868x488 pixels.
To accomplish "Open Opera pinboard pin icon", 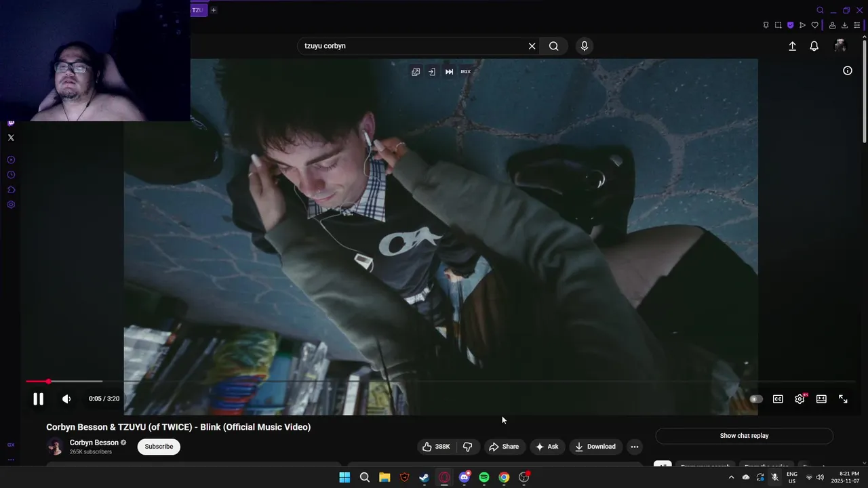I will [x=766, y=25].
